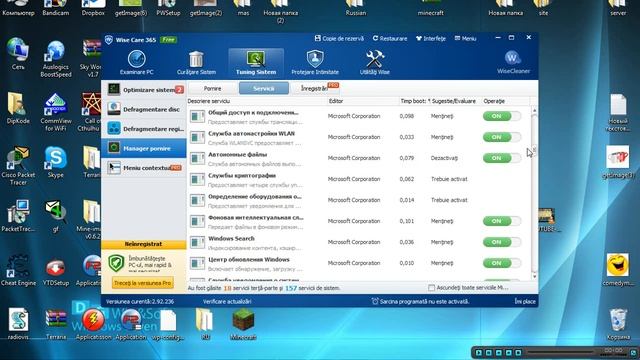Screen dimensions: 640x360
Task: Open the Cheat Engine desktop icon
Action: [x=18, y=269]
